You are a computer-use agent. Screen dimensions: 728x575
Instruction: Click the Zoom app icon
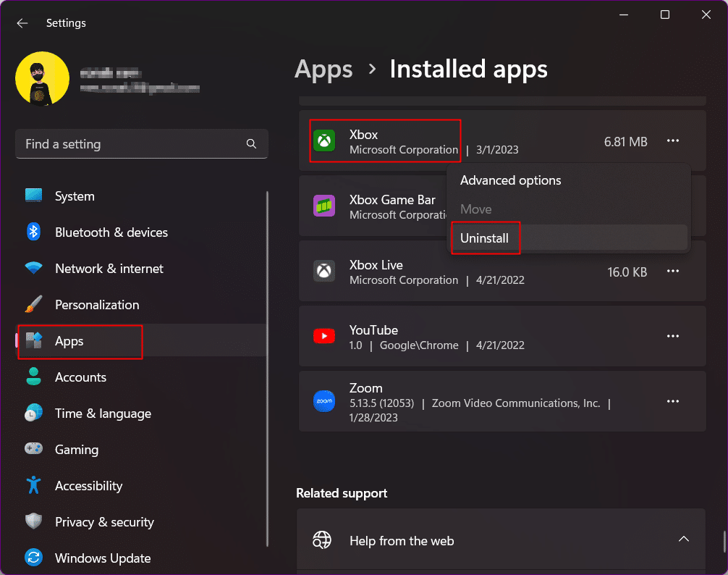click(x=324, y=401)
